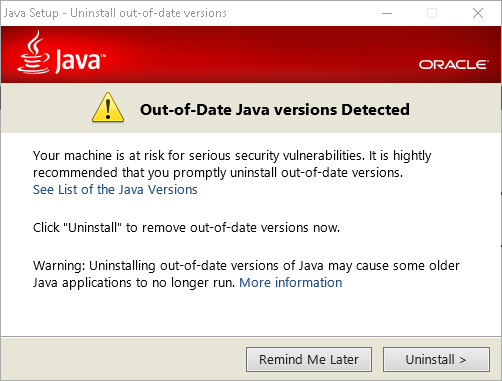This screenshot has width=502, height=381.
Task: Click the 'Click "Uninstall" to remove' instruction text
Action: [x=186, y=228]
